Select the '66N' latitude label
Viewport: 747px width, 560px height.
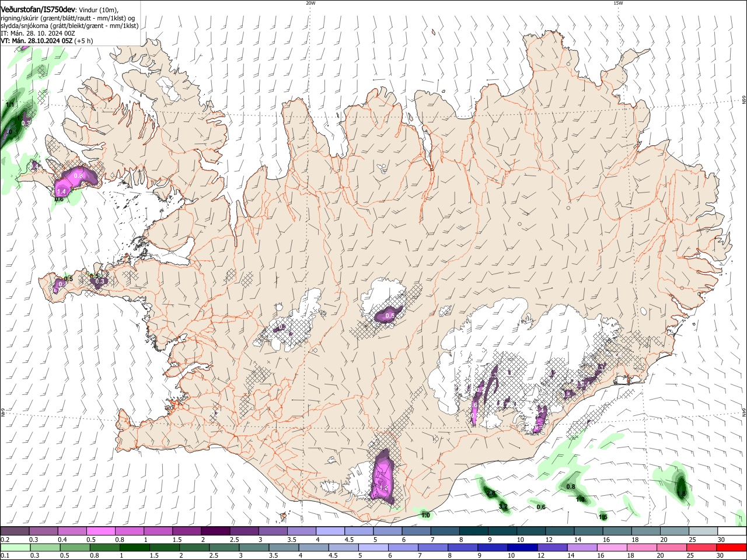click(x=744, y=100)
